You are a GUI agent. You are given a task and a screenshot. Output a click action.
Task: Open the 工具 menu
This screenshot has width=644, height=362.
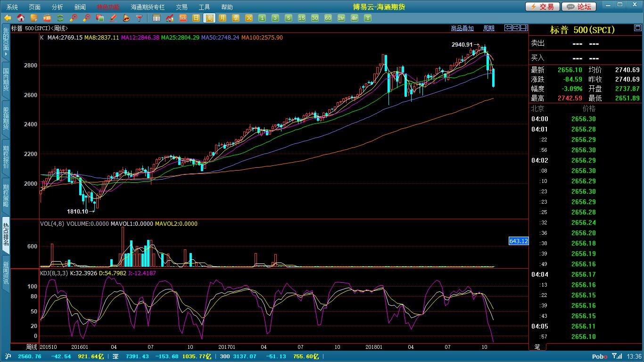(204, 7)
